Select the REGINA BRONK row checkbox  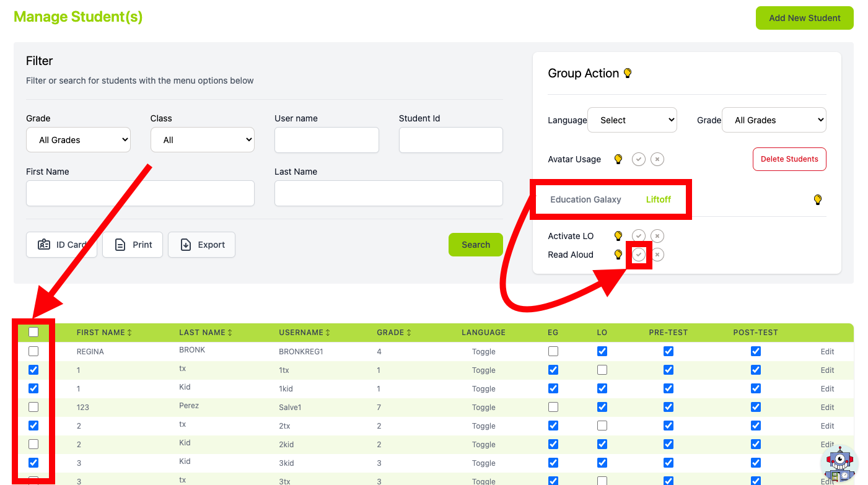[x=33, y=351]
